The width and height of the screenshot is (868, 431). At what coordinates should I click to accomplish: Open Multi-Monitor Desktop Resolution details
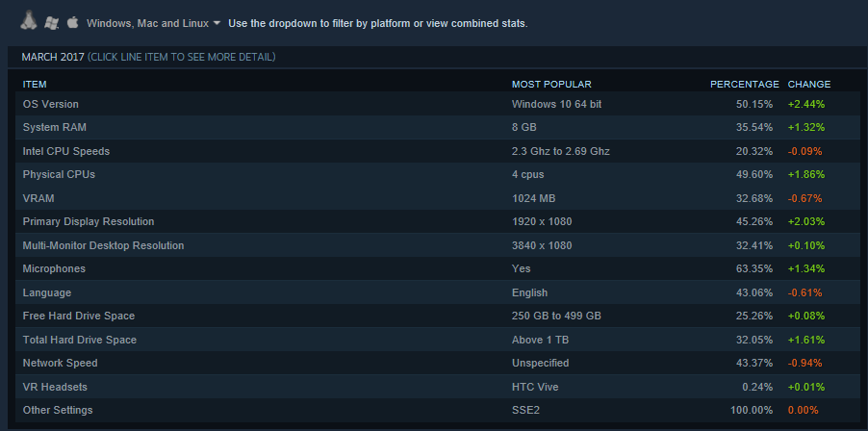coord(103,245)
